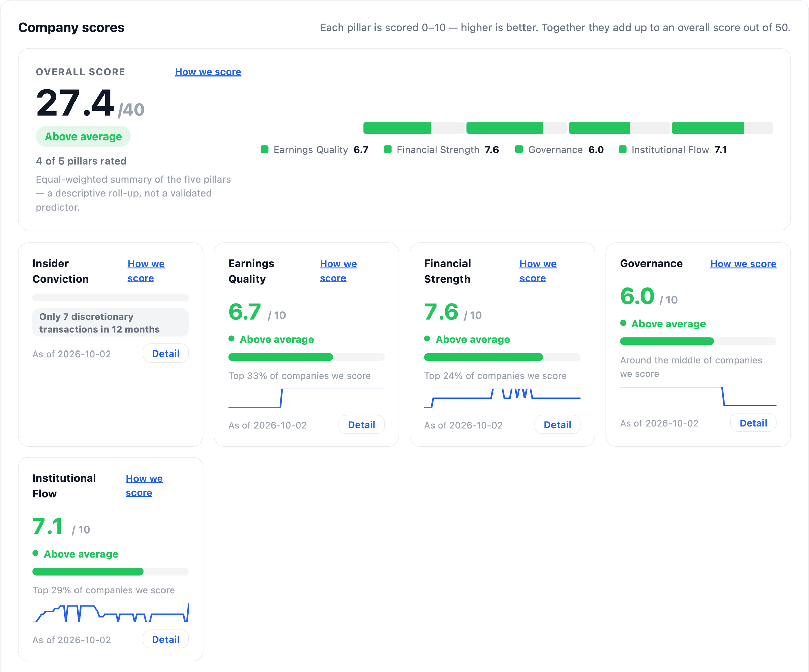Click 'Above average' label in Financial Strength card
Image resolution: width=809 pixels, height=672 pixels.
[473, 339]
